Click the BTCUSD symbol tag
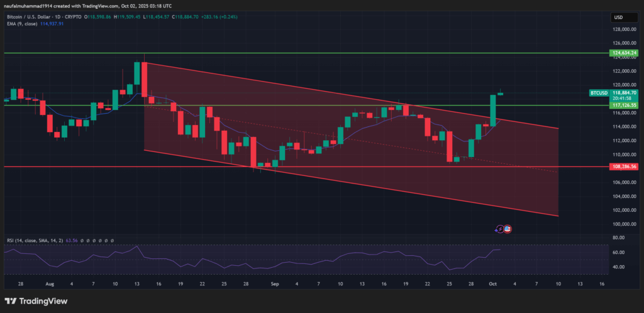This screenshot has height=313, width=644. [598, 92]
